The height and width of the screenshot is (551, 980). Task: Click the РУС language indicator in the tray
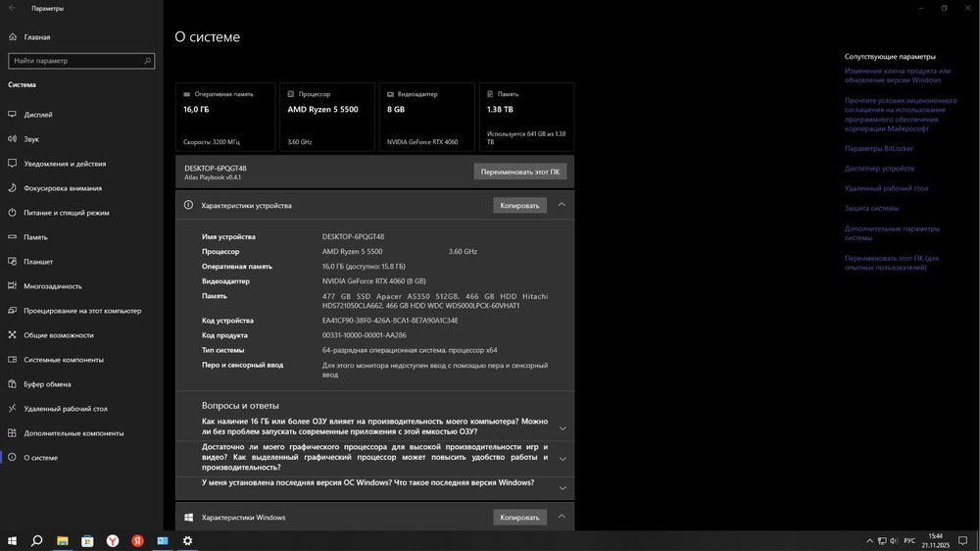click(x=909, y=541)
